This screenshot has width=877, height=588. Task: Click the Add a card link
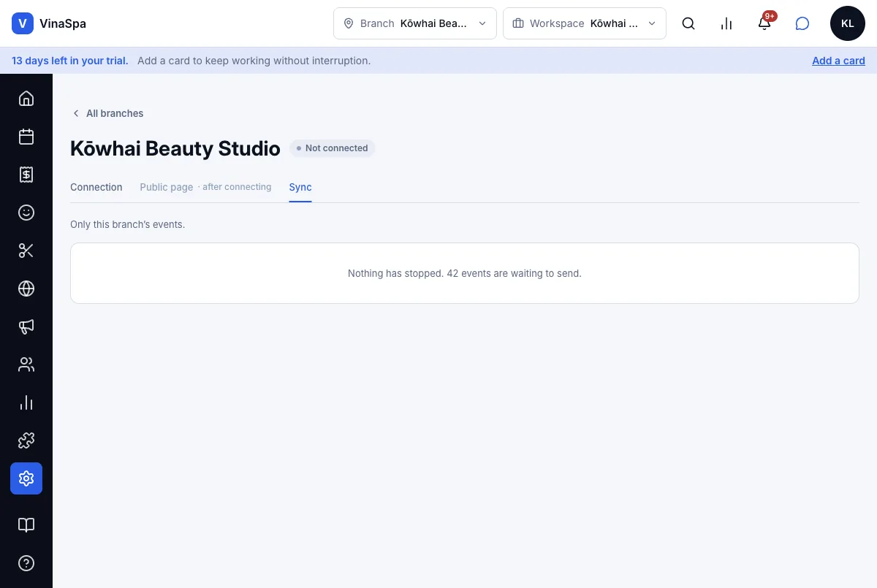[x=838, y=61]
